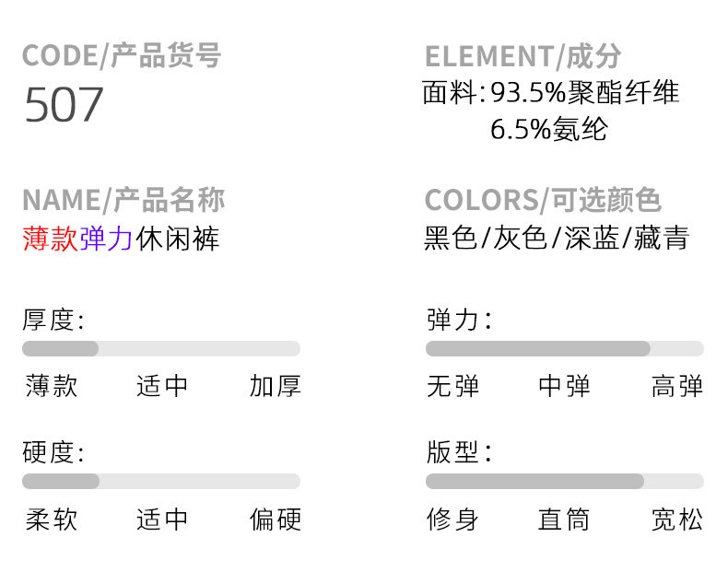Click 适中 under the thickness bar
Screen dimensions: 728x572
[162, 386]
